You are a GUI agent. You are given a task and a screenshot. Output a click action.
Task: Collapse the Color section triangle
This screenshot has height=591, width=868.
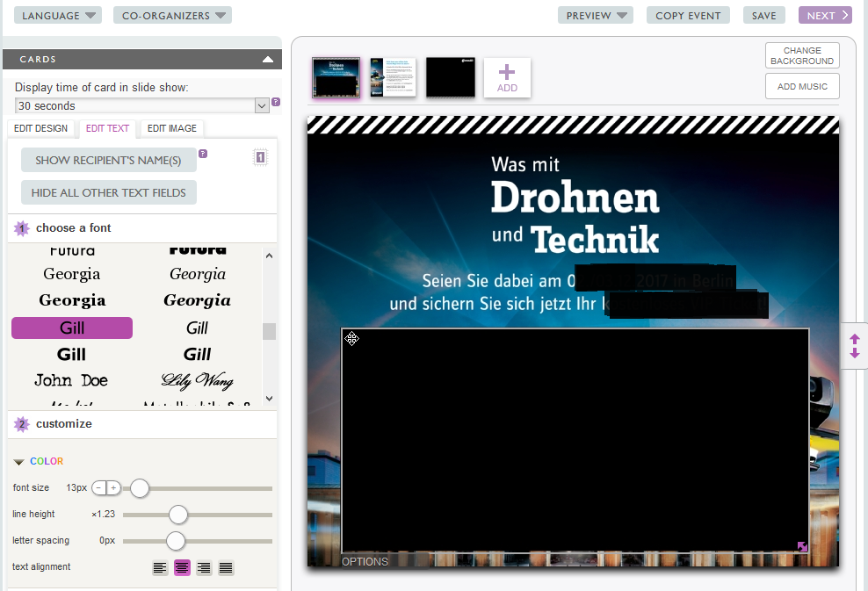18,462
